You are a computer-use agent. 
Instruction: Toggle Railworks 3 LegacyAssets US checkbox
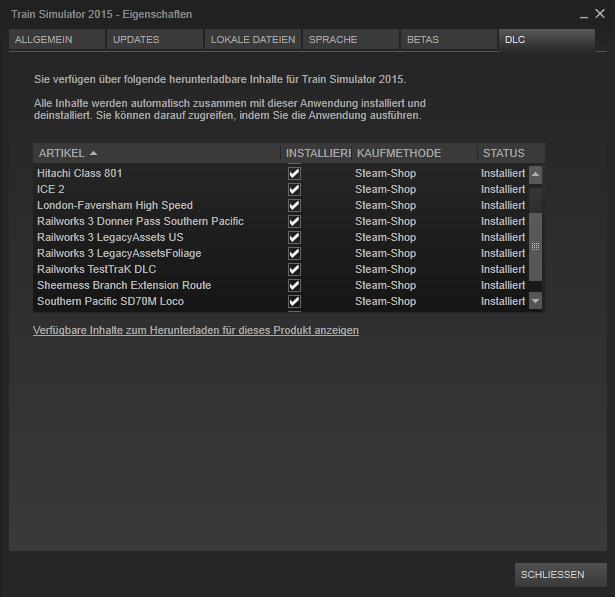click(x=295, y=237)
